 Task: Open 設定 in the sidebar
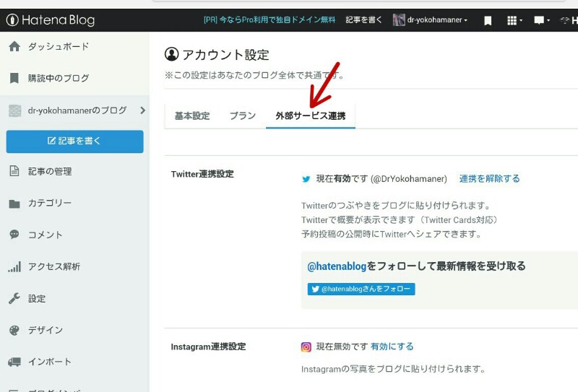click(37, 298)
